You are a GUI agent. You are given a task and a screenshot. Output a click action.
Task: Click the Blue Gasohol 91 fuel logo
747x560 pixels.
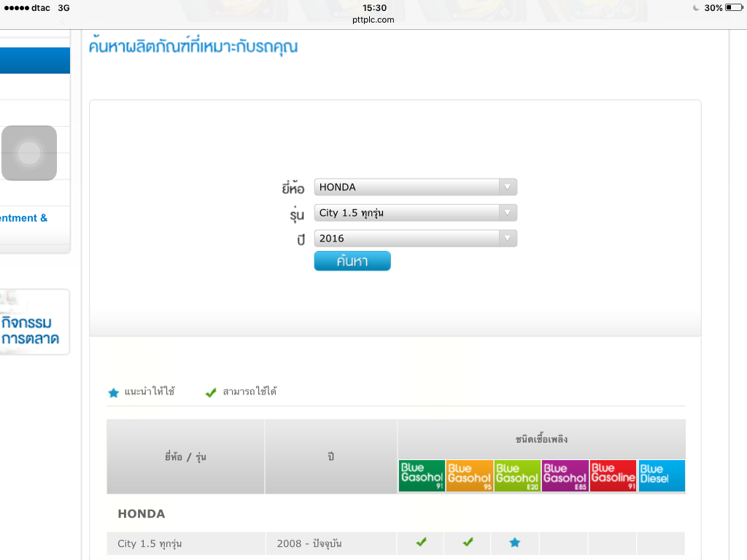pos(422,475)
